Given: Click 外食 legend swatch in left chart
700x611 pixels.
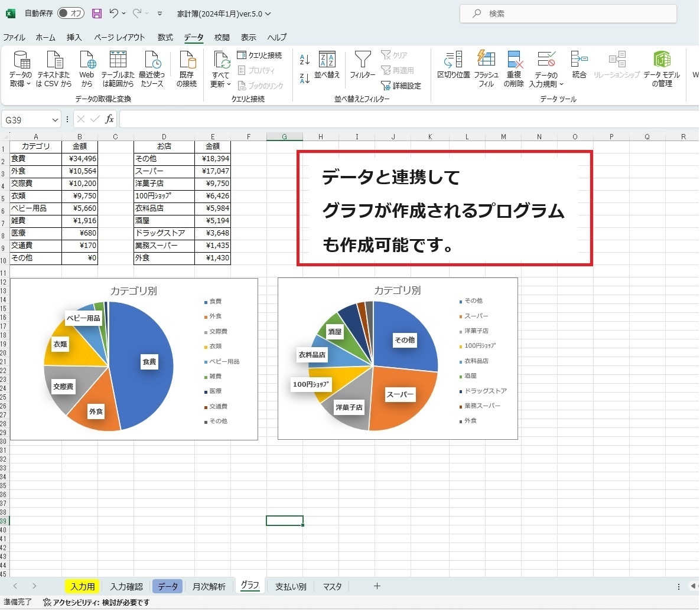Looking at the screenshot, I should click(206, 317).
